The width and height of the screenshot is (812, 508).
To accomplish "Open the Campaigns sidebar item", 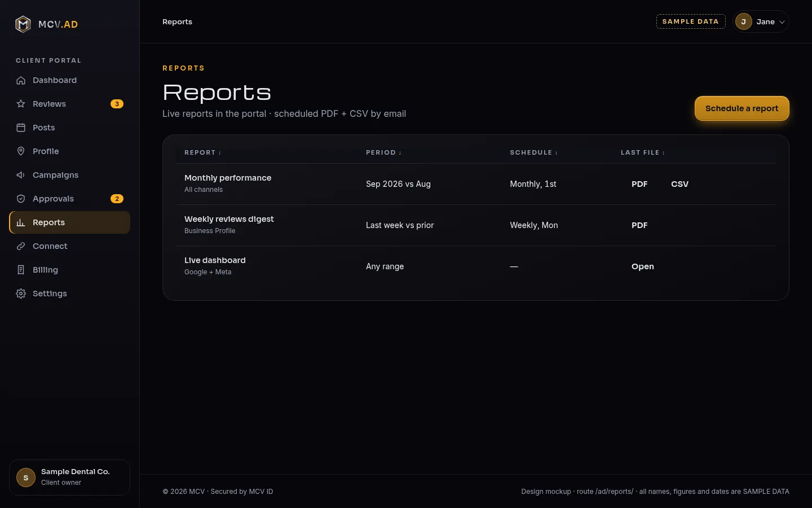I will point(70,175).
